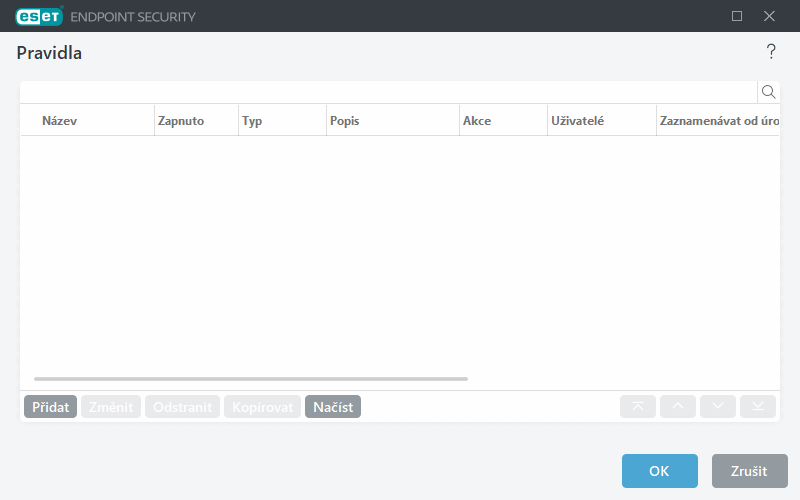Click the search magnifier icon
Viewport: 800px width, 500px height.
pos(769,92)
